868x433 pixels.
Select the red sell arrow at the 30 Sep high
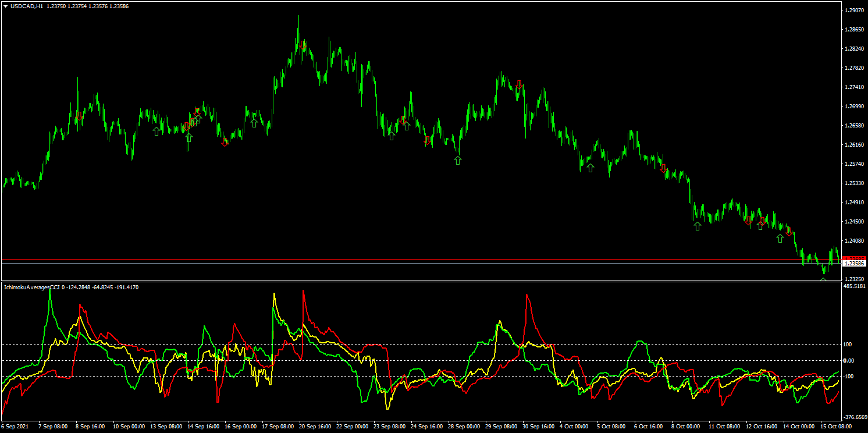pyautogui.click(x=520, y=85)
